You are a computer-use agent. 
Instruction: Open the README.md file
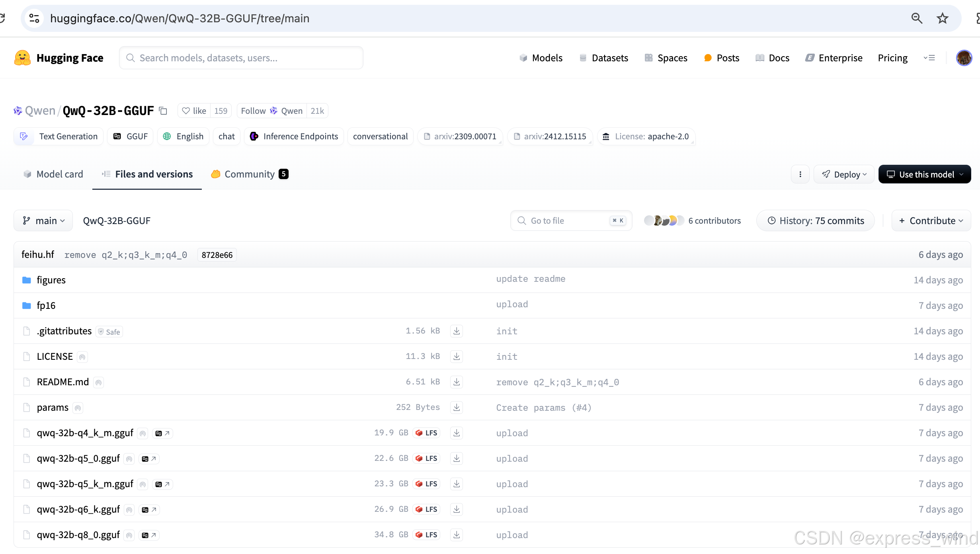point(63,382)
